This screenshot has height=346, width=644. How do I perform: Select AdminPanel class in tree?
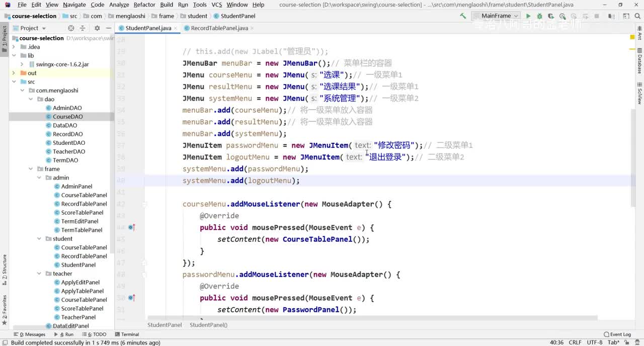click(76, 187)
